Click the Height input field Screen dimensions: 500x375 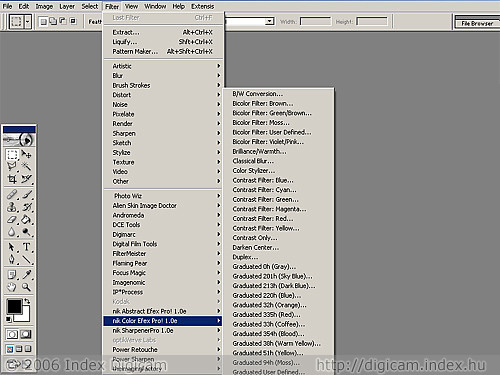pyautogui.click(x=372, y=22)
